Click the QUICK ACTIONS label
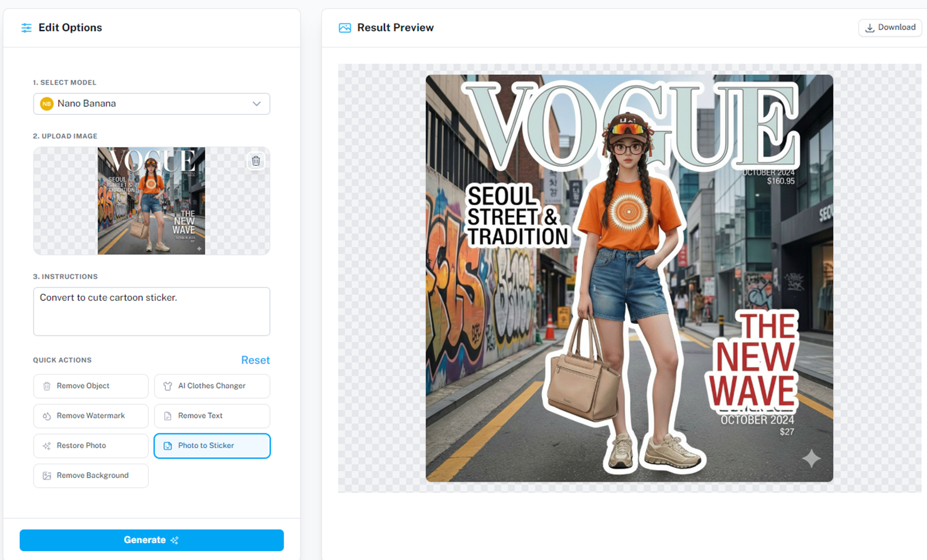 coord(62,360)
